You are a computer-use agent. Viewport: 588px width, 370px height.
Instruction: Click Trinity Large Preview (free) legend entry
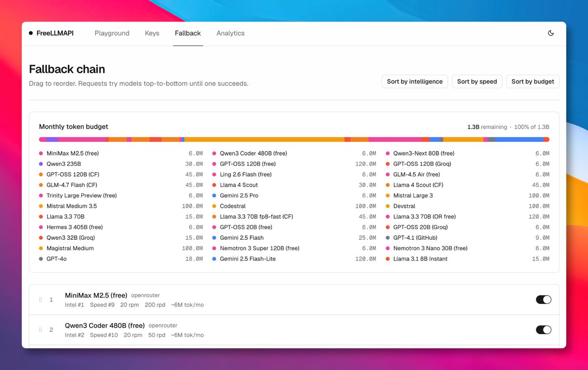pyautogui.click(x=82, y=196)
